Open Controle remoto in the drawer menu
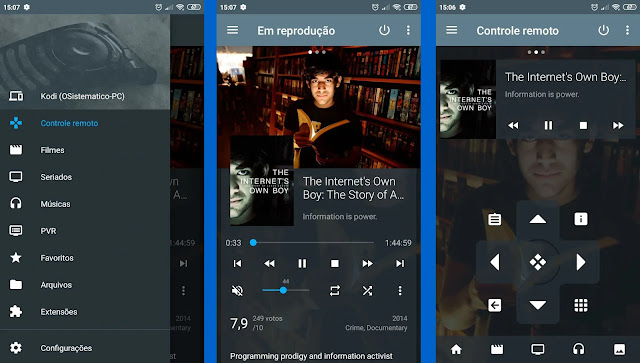This screenshot has width=640, height=363. tap(85, 123)
